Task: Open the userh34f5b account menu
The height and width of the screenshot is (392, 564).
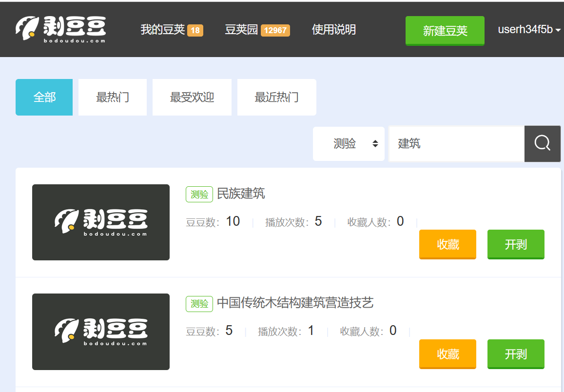Action: (x=529, y=30)
